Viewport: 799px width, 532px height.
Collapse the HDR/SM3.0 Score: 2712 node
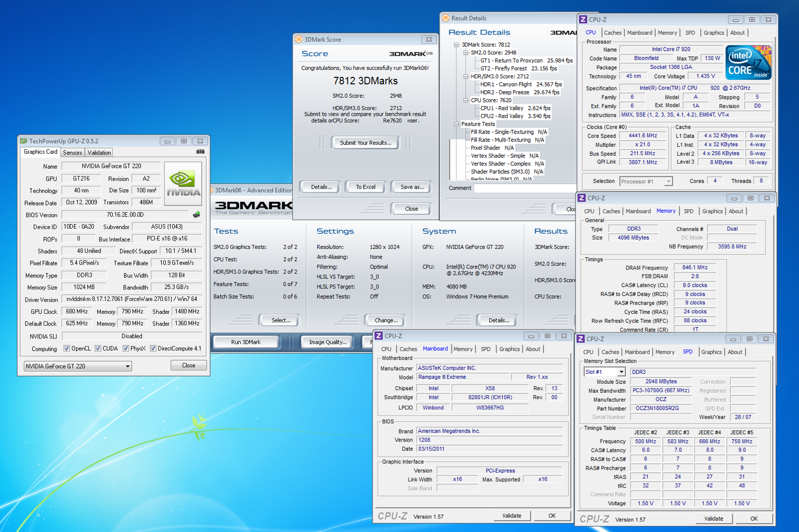(x=465, y=76)
